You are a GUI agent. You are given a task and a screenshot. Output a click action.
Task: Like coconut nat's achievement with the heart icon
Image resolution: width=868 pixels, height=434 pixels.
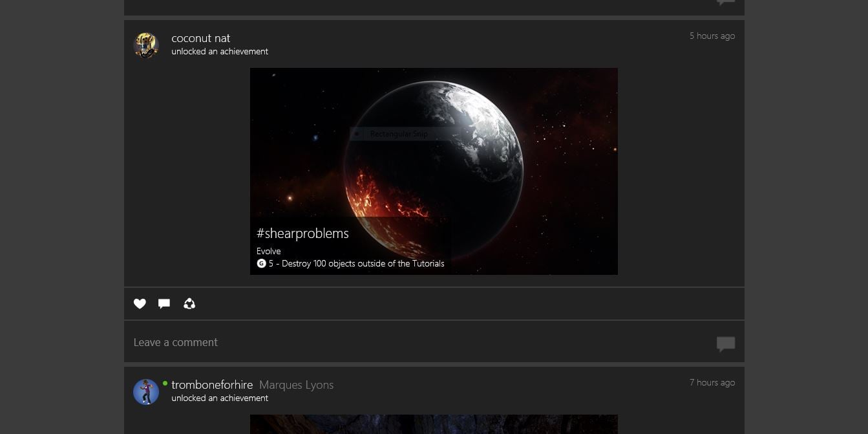pyautogui.click(x=140, y=303)
